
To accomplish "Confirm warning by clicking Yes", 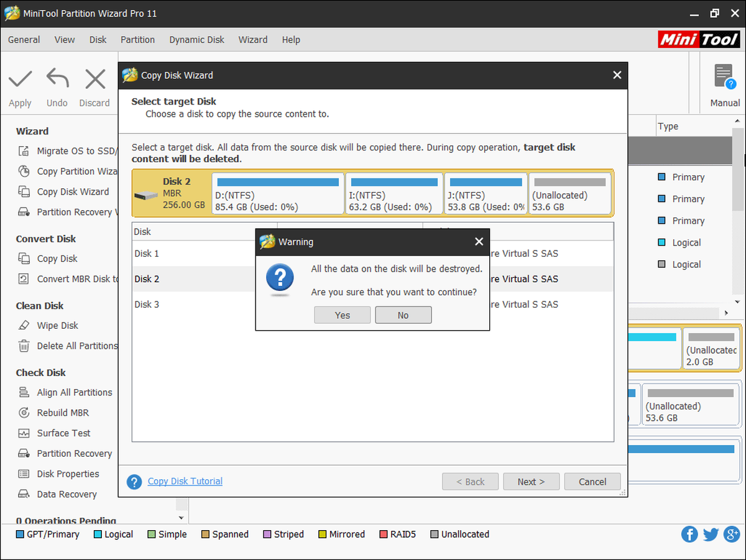I will click(343, 315).
